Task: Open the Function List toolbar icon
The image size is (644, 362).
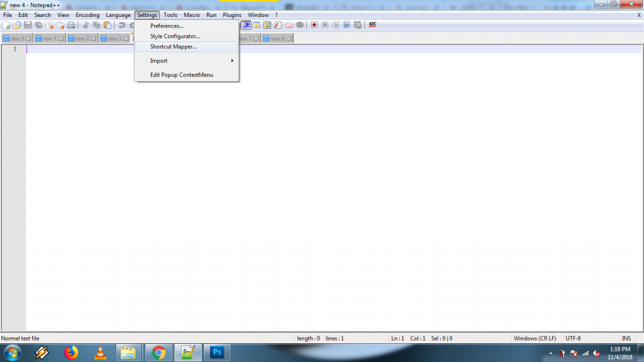Action: tap(278, 25)
